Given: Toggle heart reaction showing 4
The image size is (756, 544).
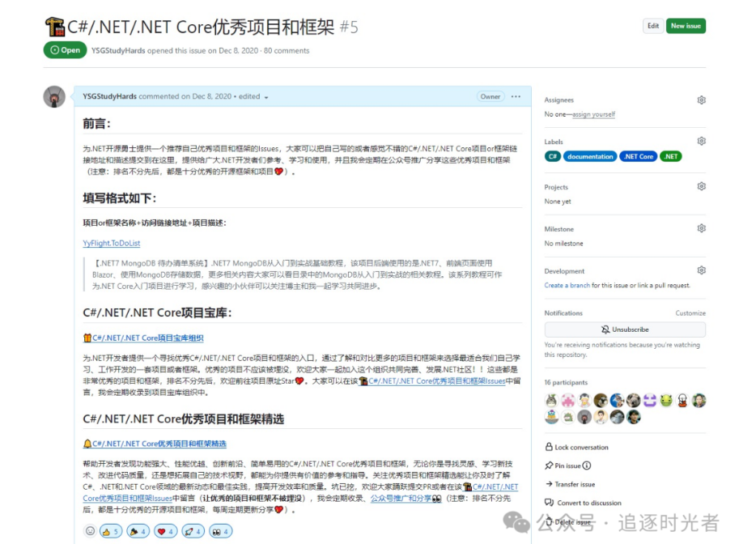Looking at the screenshot, I should [165, 532].
